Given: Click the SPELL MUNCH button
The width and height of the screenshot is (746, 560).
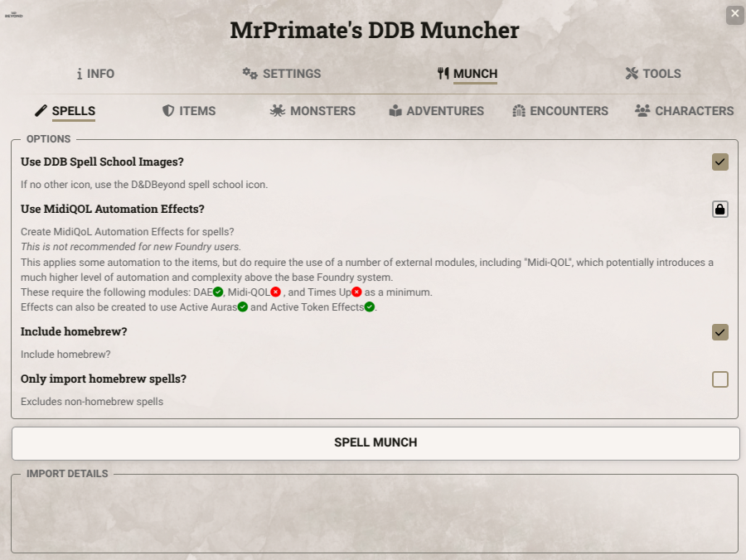Looking at the screenshot, I should click(375, 443).
